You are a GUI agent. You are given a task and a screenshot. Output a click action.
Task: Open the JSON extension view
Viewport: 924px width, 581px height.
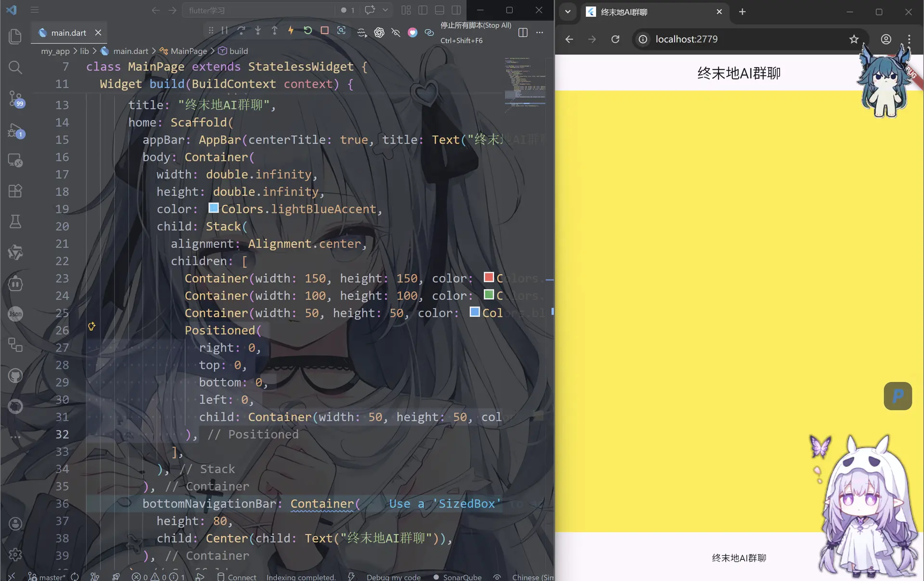pyautogui.click(x=15, y=314)
